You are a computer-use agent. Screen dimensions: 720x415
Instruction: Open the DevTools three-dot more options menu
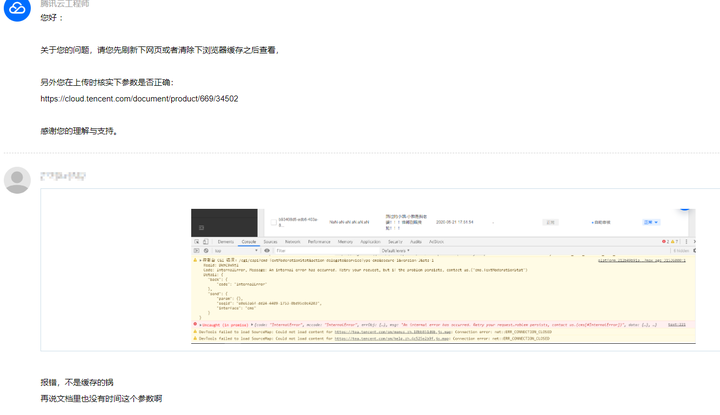(686, 241)
